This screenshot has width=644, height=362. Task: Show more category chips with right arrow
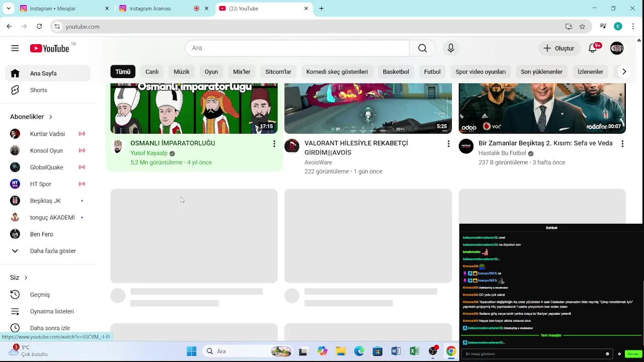point(624,72)
